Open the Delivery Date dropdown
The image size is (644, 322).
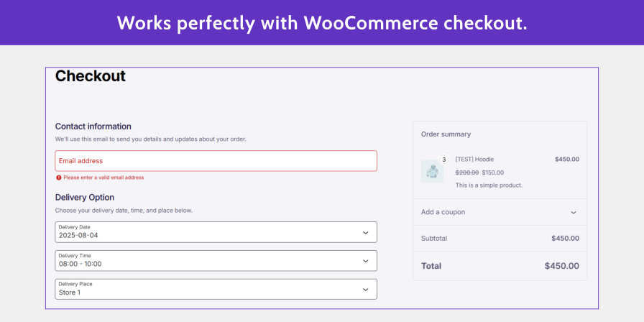(216, 232)
